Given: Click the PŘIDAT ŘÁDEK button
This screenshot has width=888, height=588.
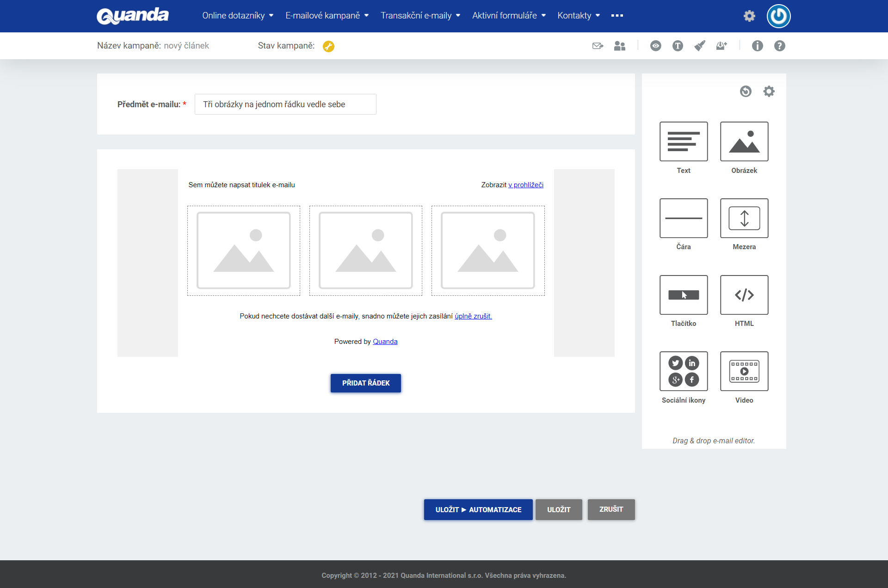Looking at the screenshot, I should pos(365,383).
